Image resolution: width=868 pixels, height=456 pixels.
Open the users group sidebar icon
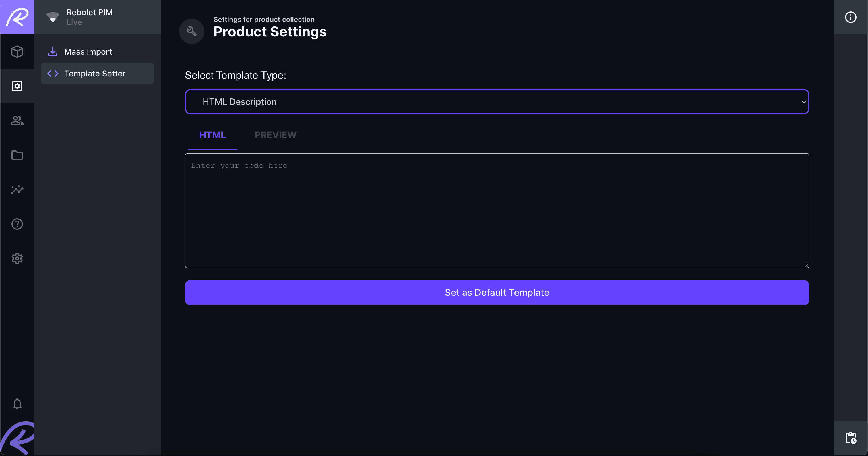pos(17,121)
